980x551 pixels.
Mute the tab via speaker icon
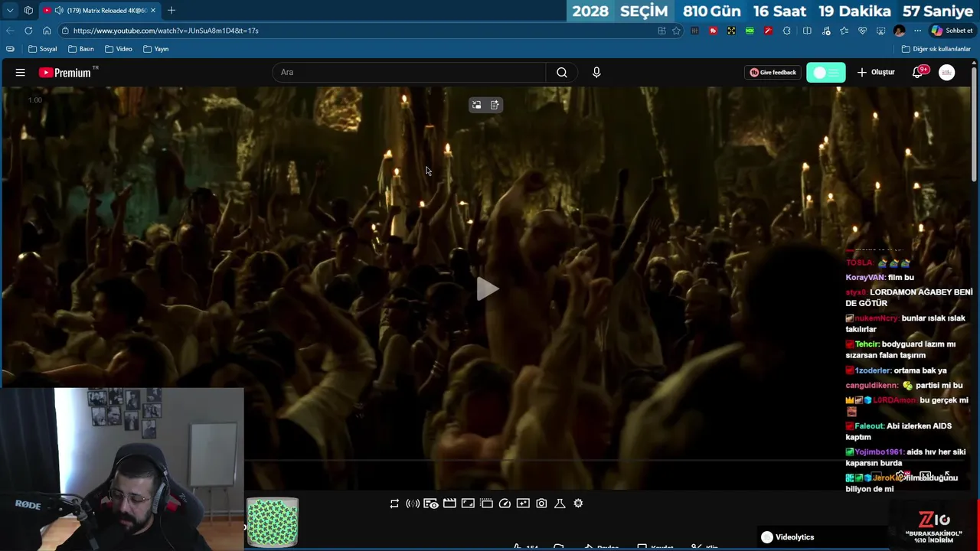(59, 10)
